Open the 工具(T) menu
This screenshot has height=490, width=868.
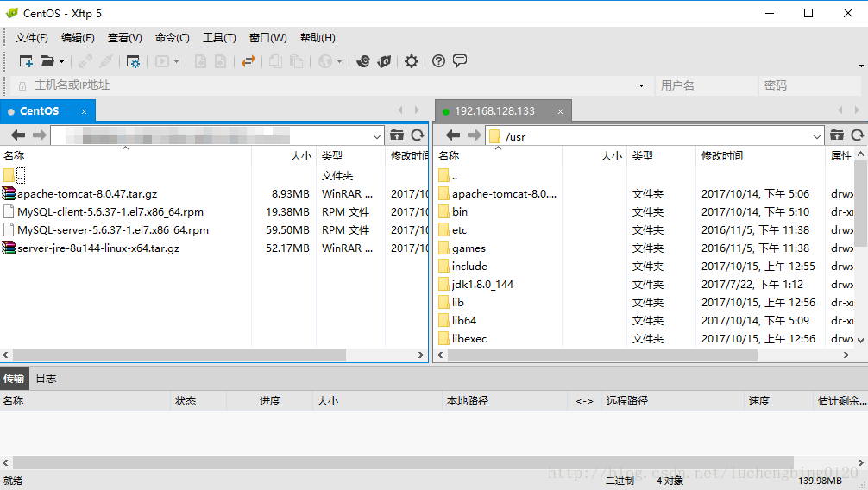click(x=219, y=38)
